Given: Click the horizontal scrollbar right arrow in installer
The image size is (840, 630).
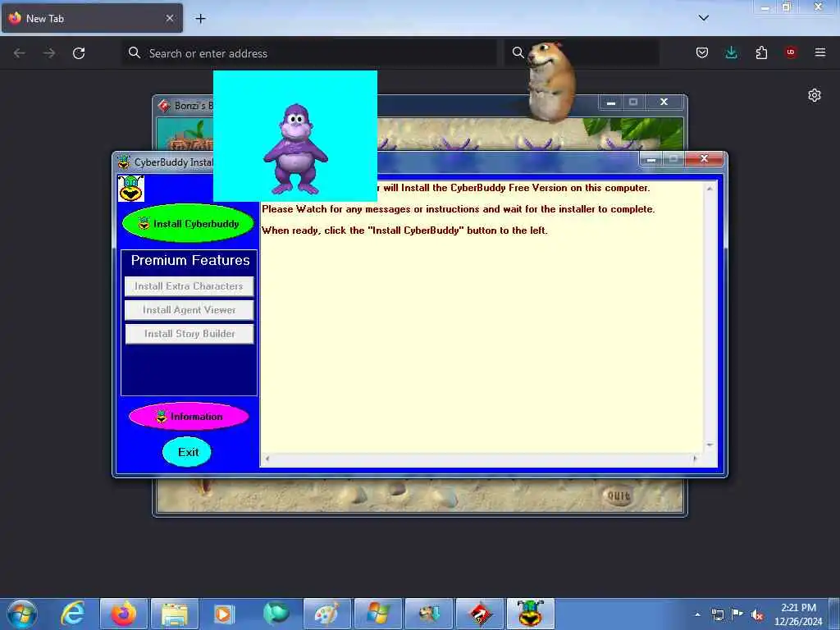Looking at the screenshot, I should click(x=696, y=459).
